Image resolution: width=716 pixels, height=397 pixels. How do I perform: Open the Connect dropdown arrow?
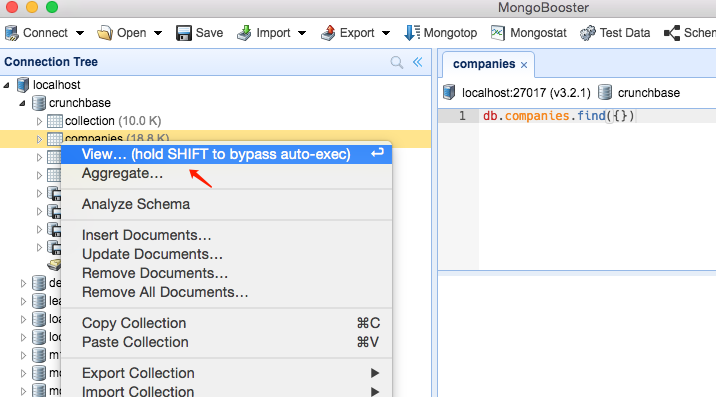[x=80, y=33]
